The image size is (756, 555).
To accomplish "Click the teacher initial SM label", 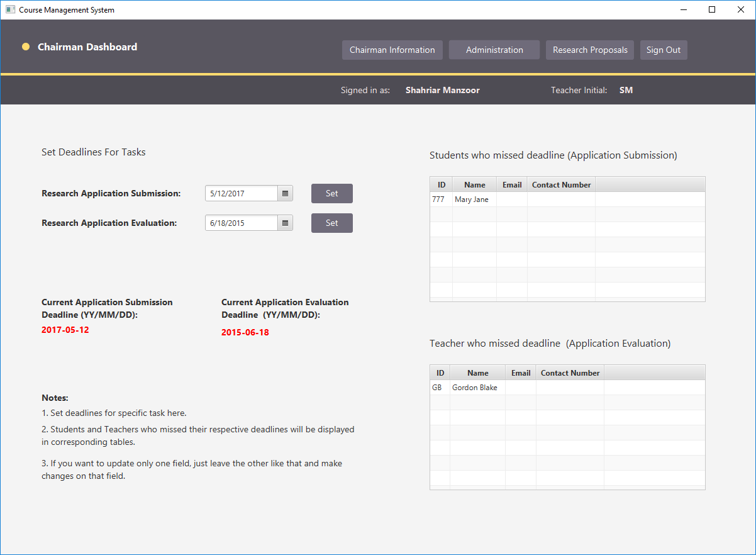I will (x=626, y=90).
